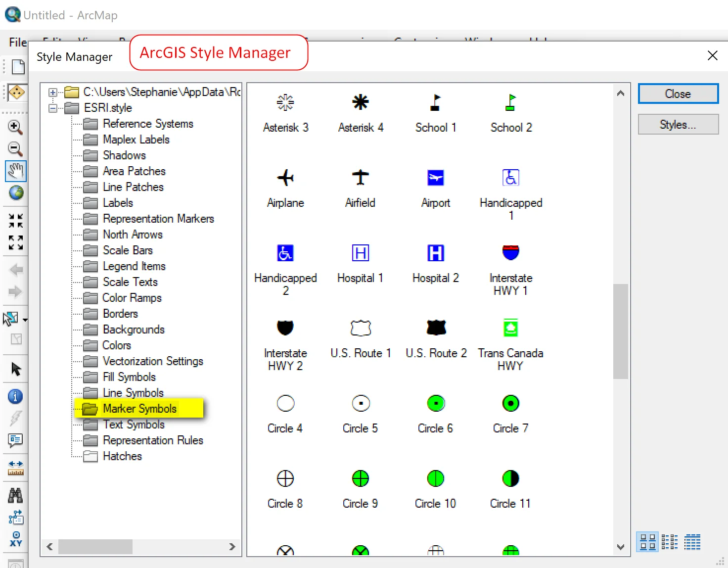This screenshot has width=728, height=568.
Task: Open the ArcMap Find binoculars tool
Action: (x=15, y=495)
